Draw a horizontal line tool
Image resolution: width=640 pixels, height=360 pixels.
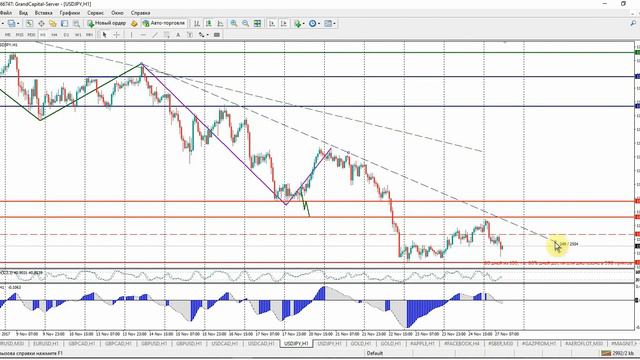click(x=143, y=35)
